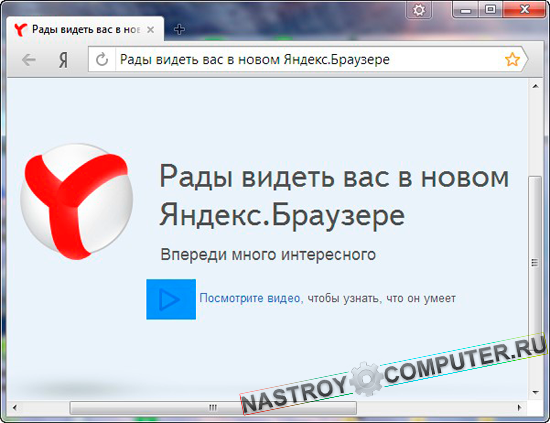Click the back arrow navigation button
This screenshot has width=550, height=423.
click(29, 60)
